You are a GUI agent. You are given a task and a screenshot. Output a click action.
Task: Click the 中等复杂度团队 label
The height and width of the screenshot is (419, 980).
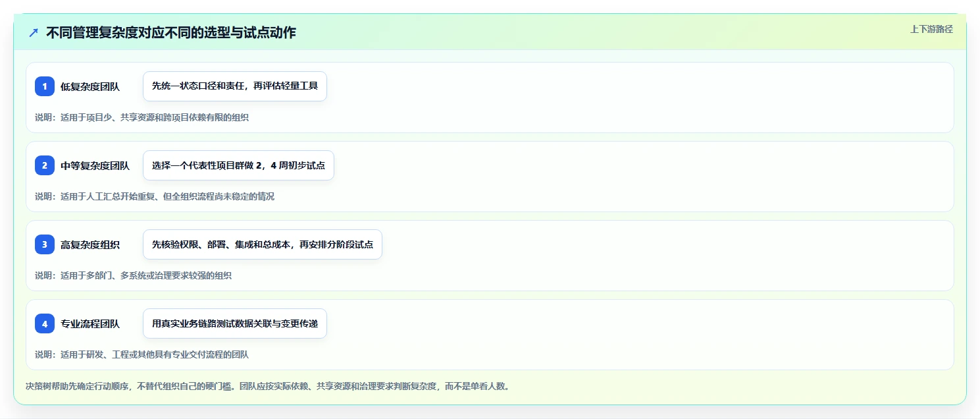pos(95,165)
